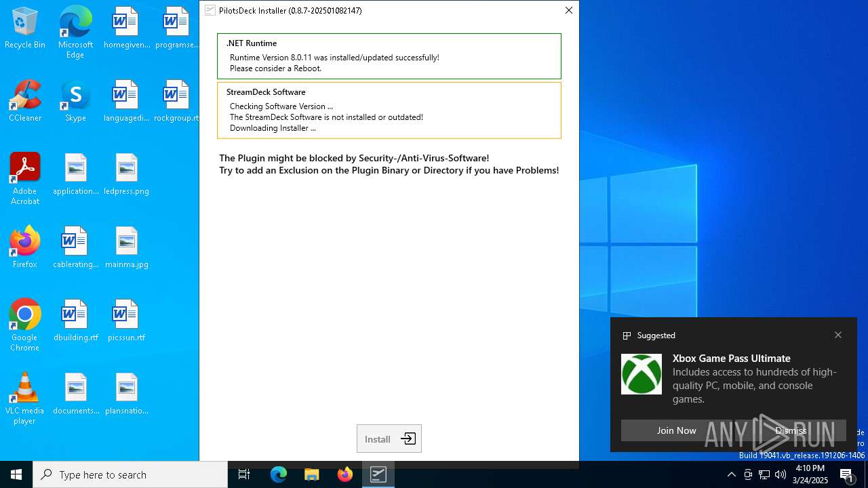Select the languagedi document icon
The width and height of the screenshot is (868, 488).
tap(127, 102)
